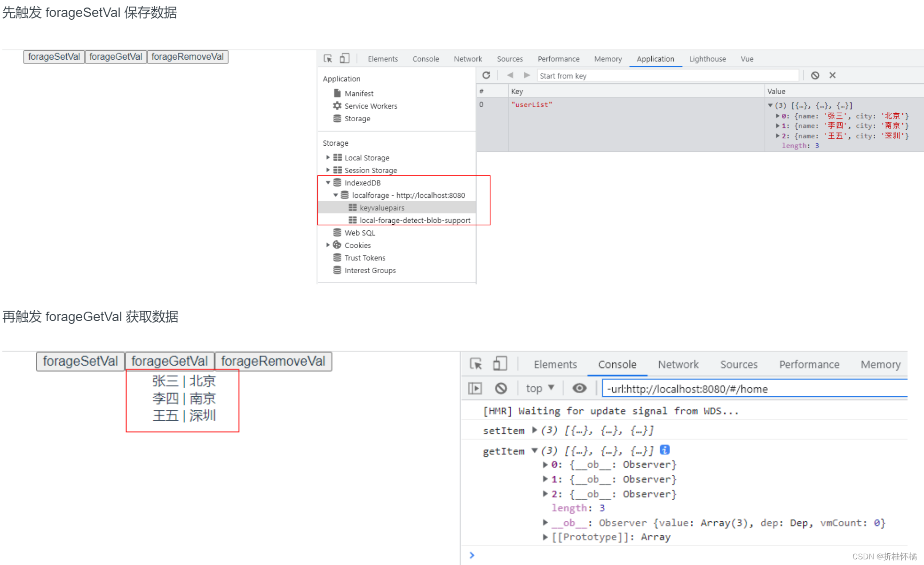The width and height of the screenshot is (924, 565).
Task: Open Network tab in upper DevTools
Action: pos(468,59)
